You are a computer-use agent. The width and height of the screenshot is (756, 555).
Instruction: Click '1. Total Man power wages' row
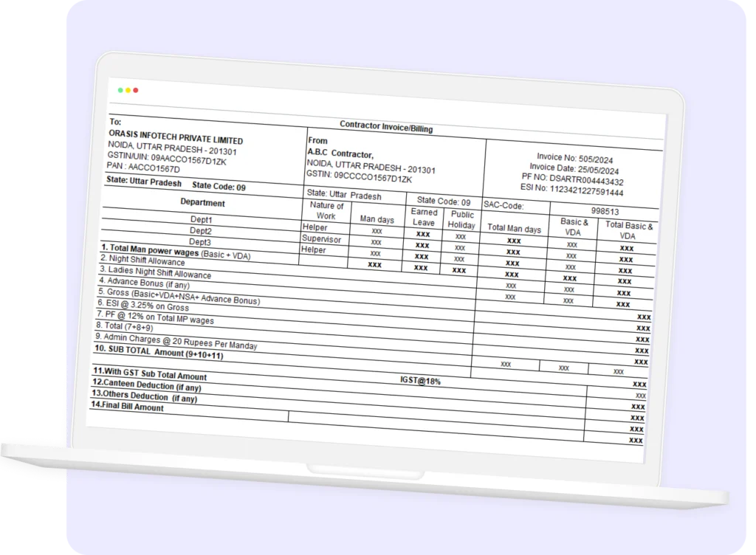tap(176, 252)
